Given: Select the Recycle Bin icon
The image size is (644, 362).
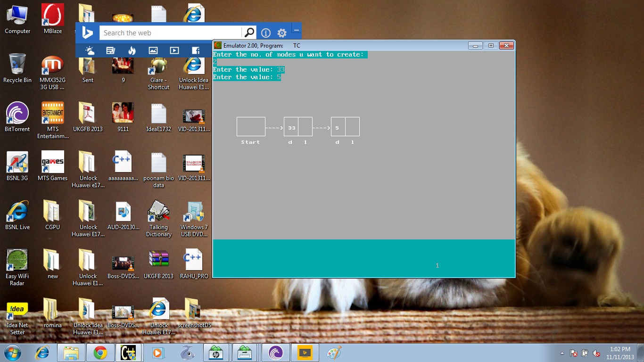Looking at the screenshot, I should [x=17, y=68].
